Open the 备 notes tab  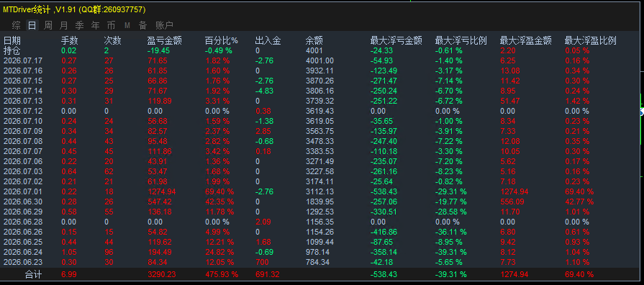tap(142, 25)
